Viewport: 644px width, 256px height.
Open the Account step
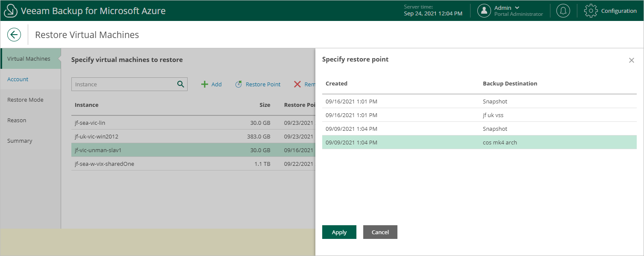pyautogui.click(x=31, y=79)
